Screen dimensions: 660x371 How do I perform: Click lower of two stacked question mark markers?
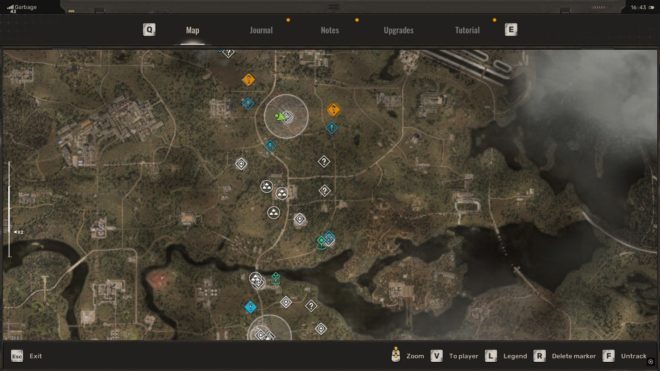point(325,191)
